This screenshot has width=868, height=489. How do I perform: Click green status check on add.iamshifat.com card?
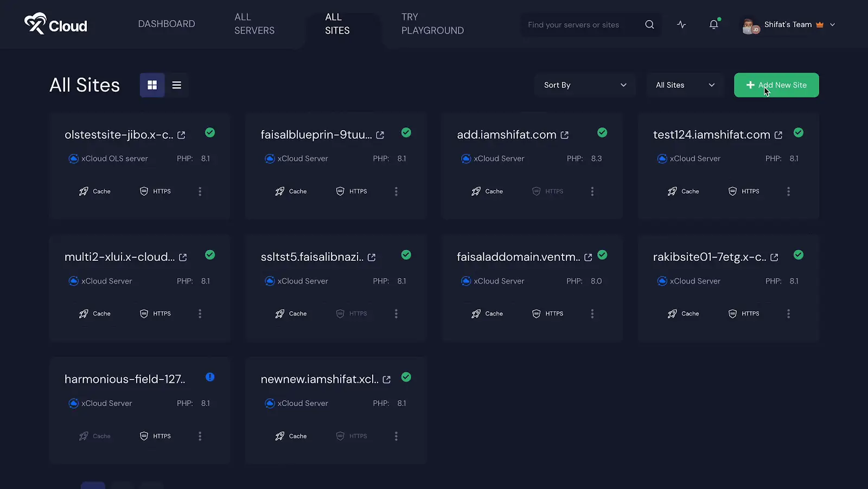(x=602, y=132)
